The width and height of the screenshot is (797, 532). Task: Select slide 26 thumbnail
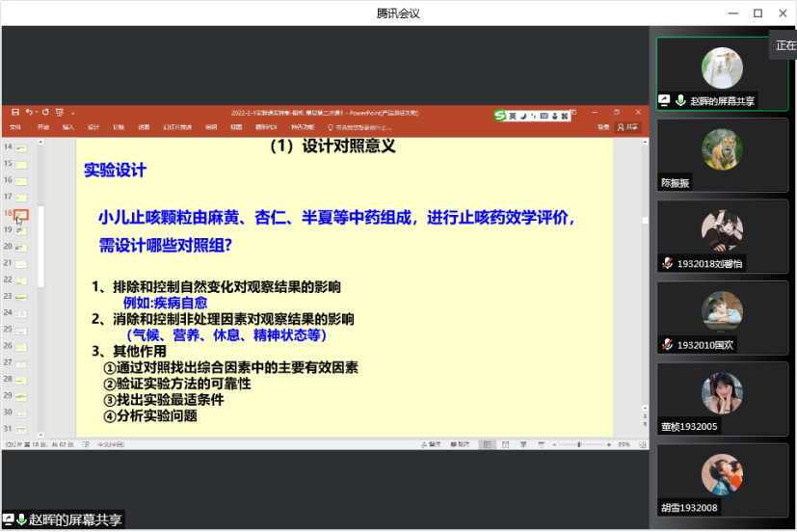(21, 347)
